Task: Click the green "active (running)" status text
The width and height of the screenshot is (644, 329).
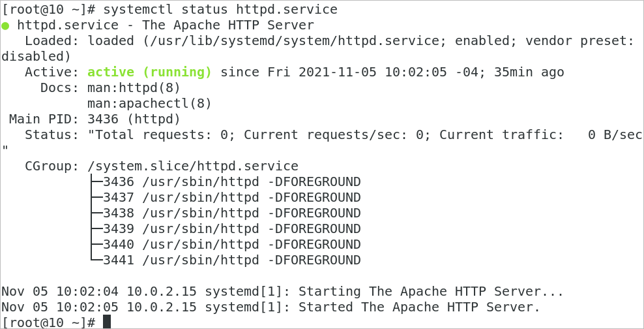Action: click(149, 72)
